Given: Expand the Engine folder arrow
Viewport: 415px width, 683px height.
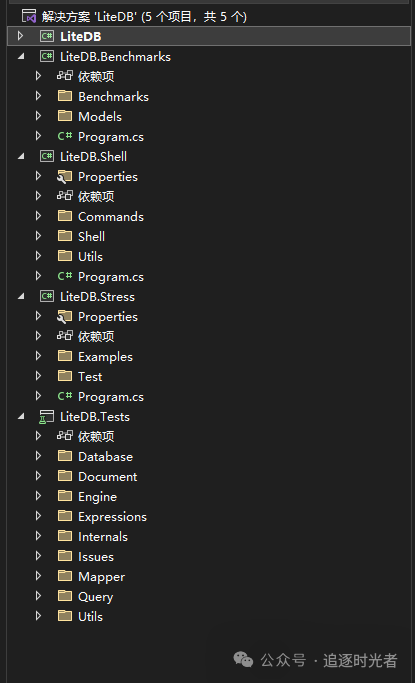Looking at the screenshot, I should pyautogui.click(x=38, y=496).
